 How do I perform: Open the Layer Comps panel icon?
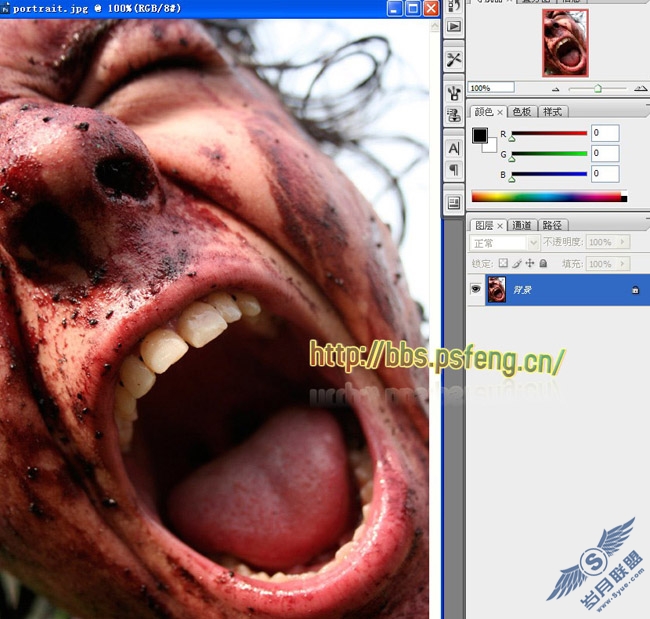pos(454,203)
